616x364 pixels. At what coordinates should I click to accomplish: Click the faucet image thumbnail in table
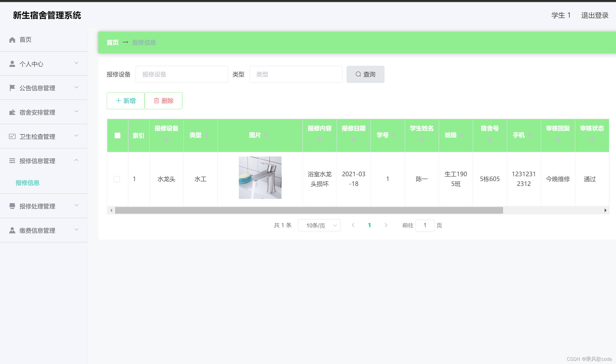point(260,178)
